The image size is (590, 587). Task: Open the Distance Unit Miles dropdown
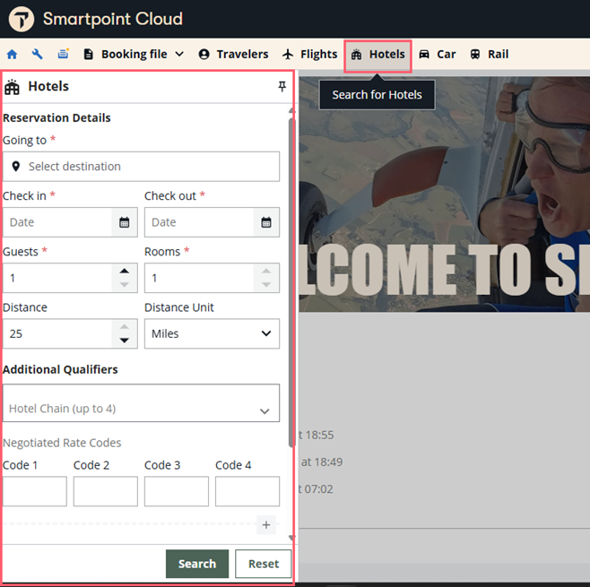tap(212, 334)
